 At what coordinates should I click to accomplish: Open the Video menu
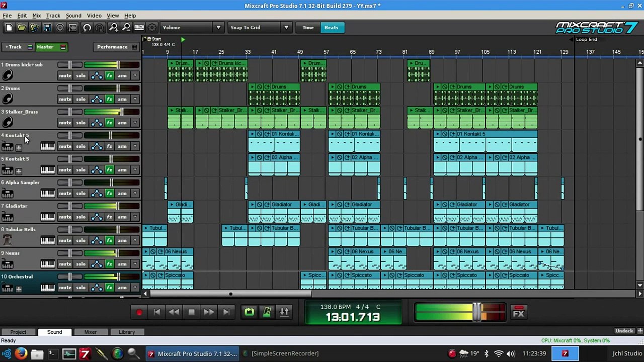pyautogui.click(x=94, y=16)
